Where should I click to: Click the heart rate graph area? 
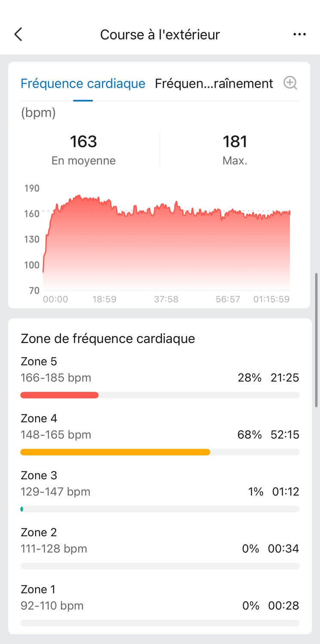pos(166,245)
